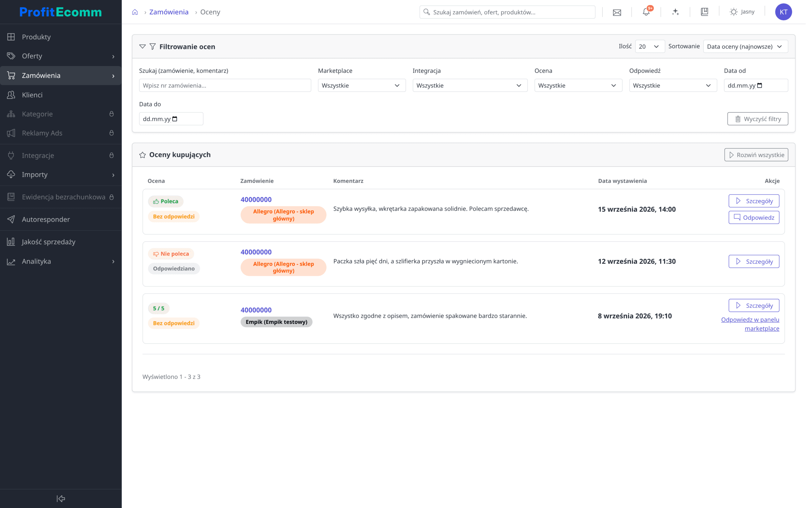Open Jakość sprzedaży in the sidebar
The height and width of the screenshot is (508, 812).
tap(61, 242)
